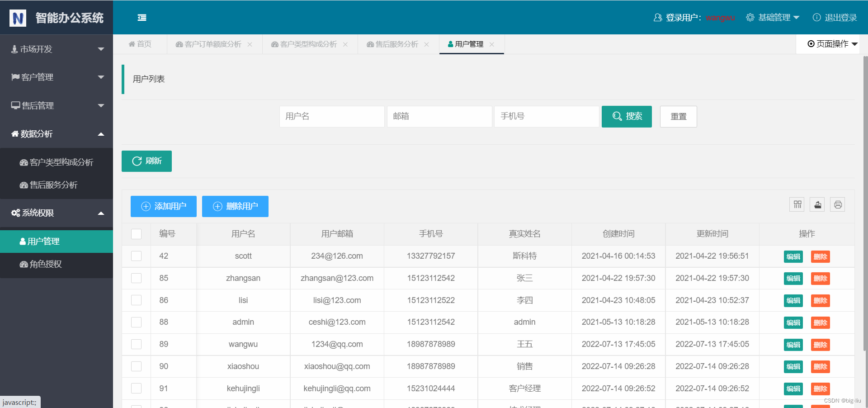Screen dimensions: 868x408
Task: Switch to the 售后服务分析 tab
Action: coord(392,44)
